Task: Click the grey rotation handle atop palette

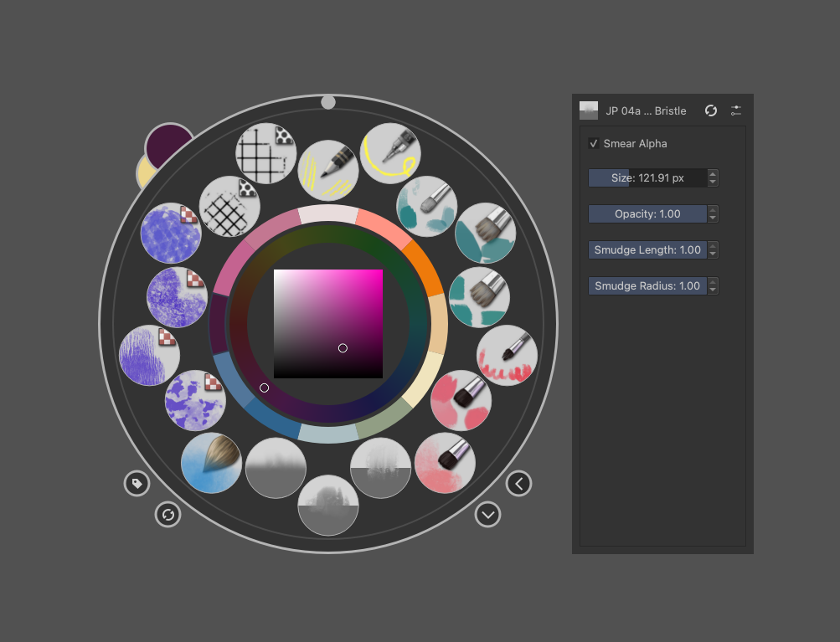Action: pyautogui.click(x=327, y=102)
